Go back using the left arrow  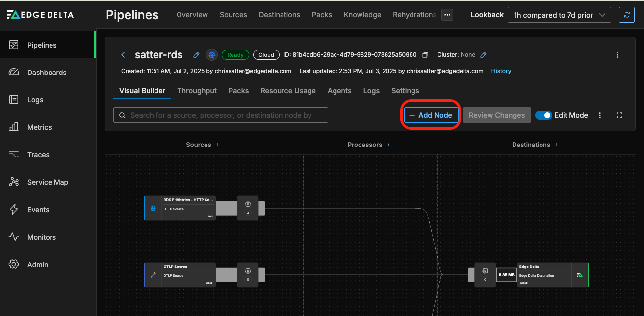point(124,55)
